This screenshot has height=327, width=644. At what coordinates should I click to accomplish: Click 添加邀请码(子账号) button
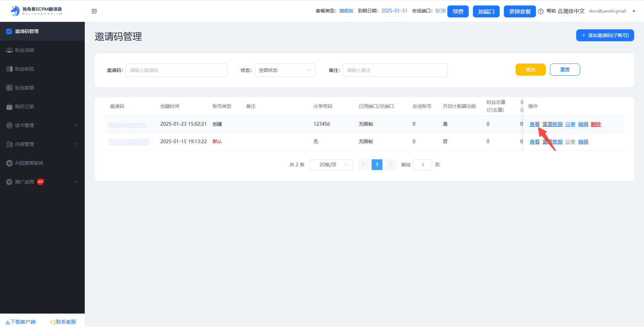click(605, 35)
